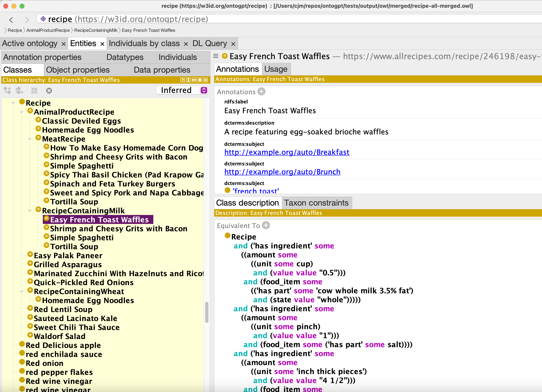
Task: Add a new annotation with plus icon
Action: click(x=261, y=92)
